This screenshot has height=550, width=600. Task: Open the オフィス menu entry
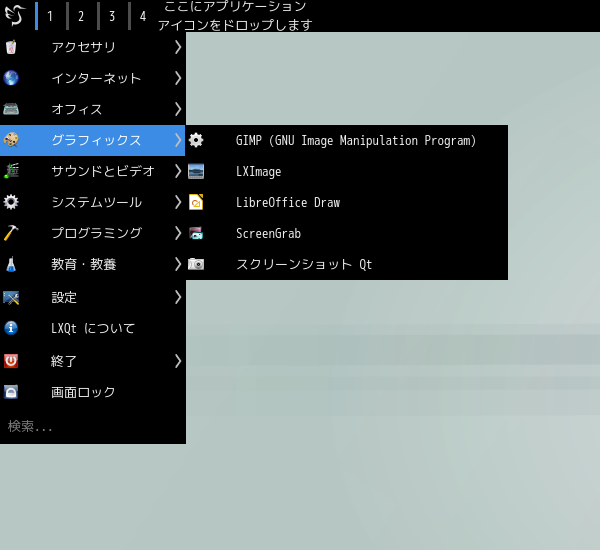click(x=93, y=109)
